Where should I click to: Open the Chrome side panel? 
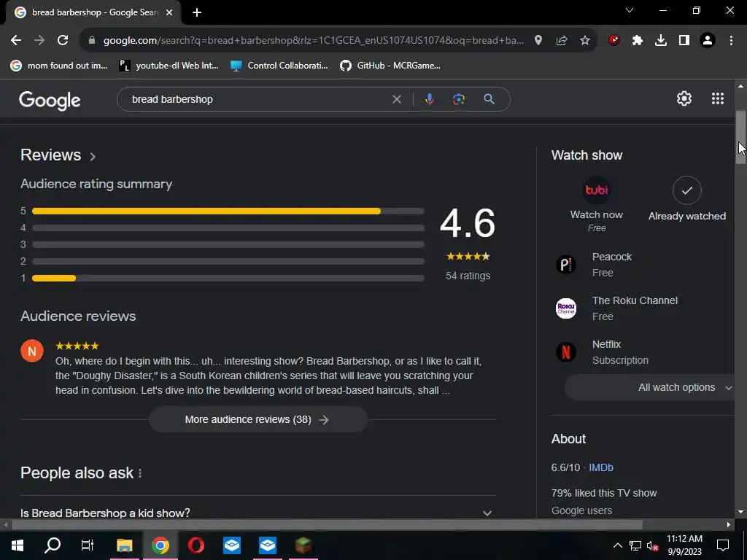(684, 40)
